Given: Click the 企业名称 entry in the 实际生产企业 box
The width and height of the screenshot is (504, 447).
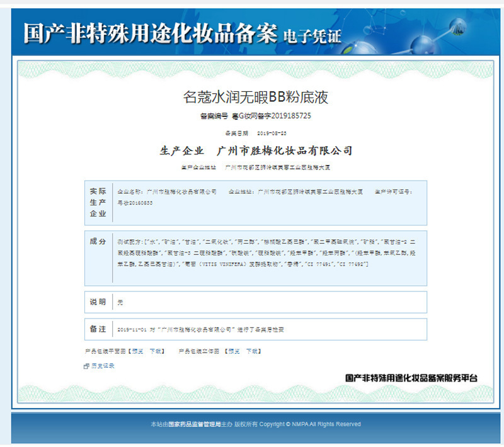Looking at the screenshot, I should 167,192.
